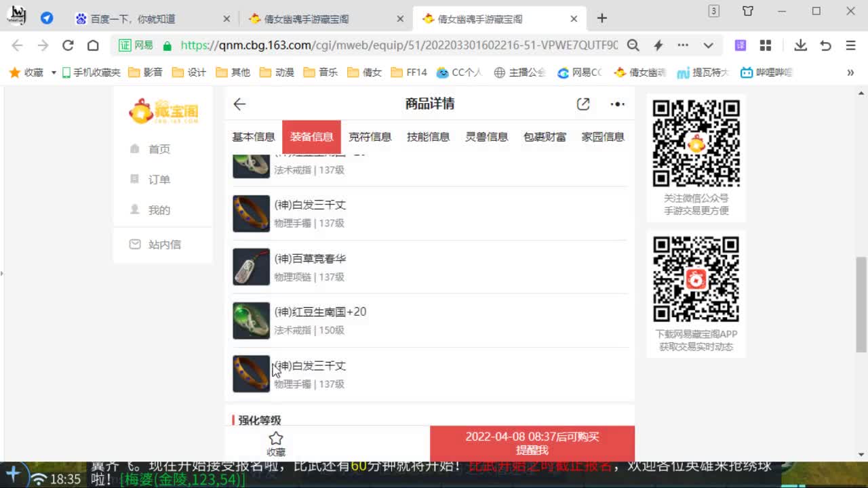Select the 技能信息 tab
The height and width of the screenshot is (488, 868).
[429, 137]
